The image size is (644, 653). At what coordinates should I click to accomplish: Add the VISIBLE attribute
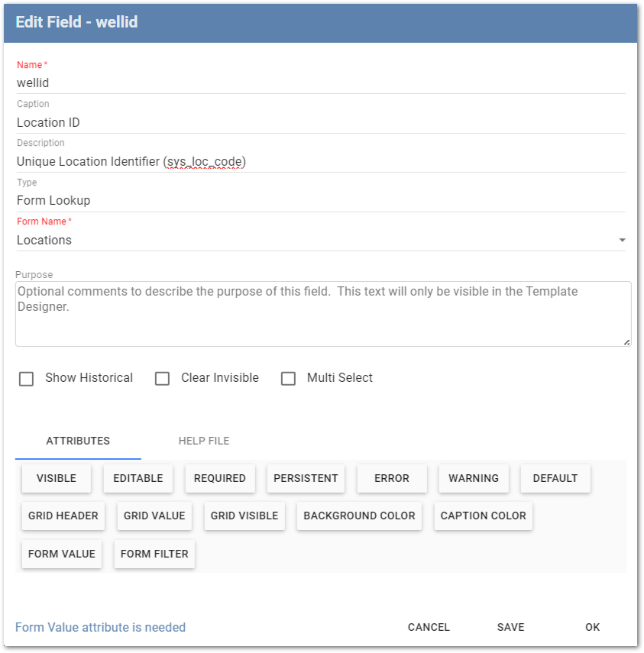(x=56, y=478)
